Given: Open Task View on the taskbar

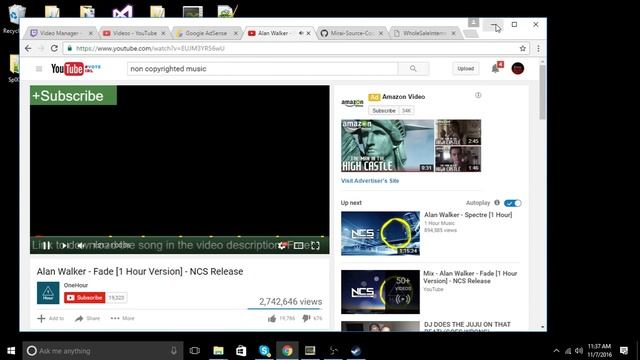Looking at the screenshot, I should click(x=195, y=351).
